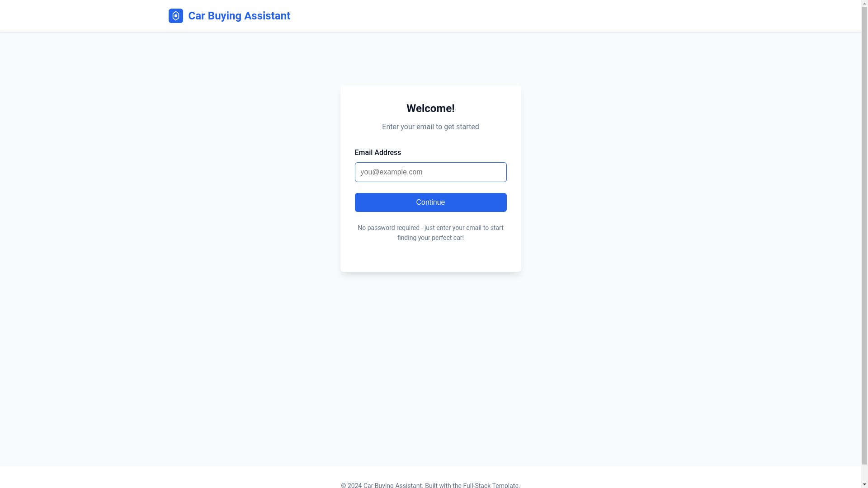Click the blue Continue button
The width and height of the screenshot is (868, 488).
click(x=430, y=202)
